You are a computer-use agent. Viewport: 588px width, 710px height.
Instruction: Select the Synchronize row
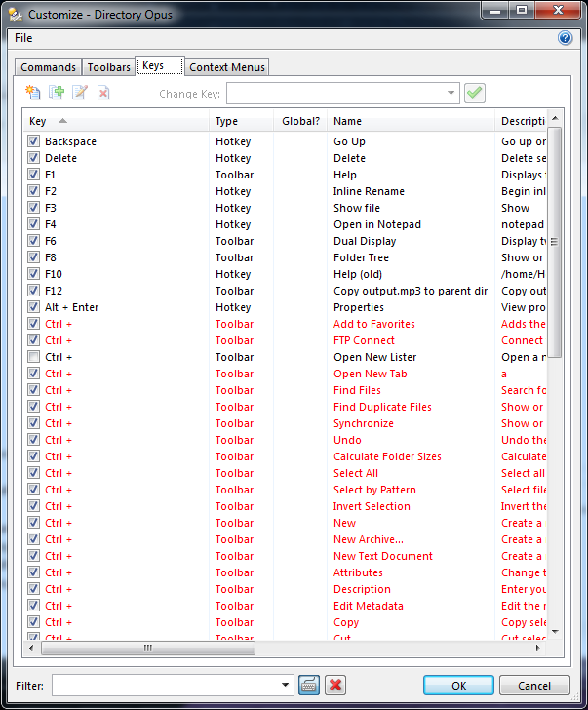285,423
